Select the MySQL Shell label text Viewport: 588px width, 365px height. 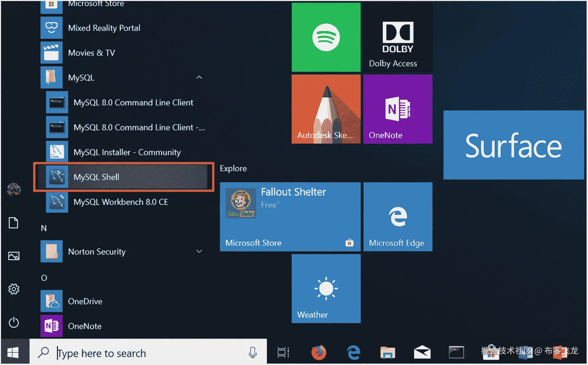point(96,177)
